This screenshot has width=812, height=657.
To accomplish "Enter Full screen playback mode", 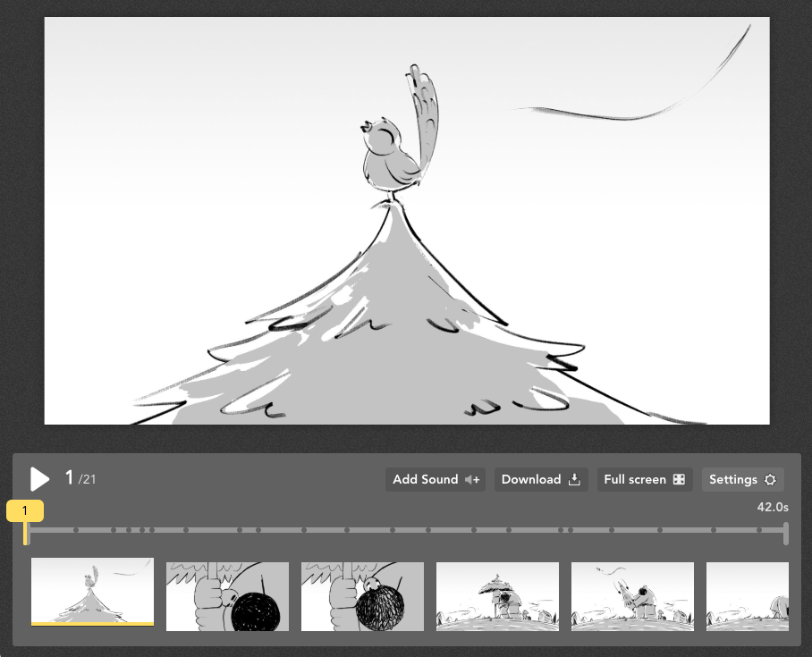I will pyautogui.click(x=645, y=479).
